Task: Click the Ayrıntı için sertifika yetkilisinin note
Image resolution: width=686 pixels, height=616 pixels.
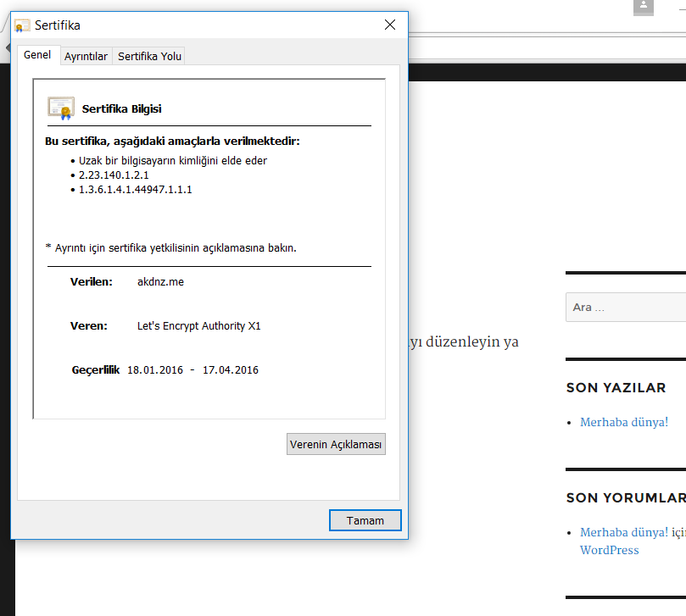Action: click(x=171, y=248)
